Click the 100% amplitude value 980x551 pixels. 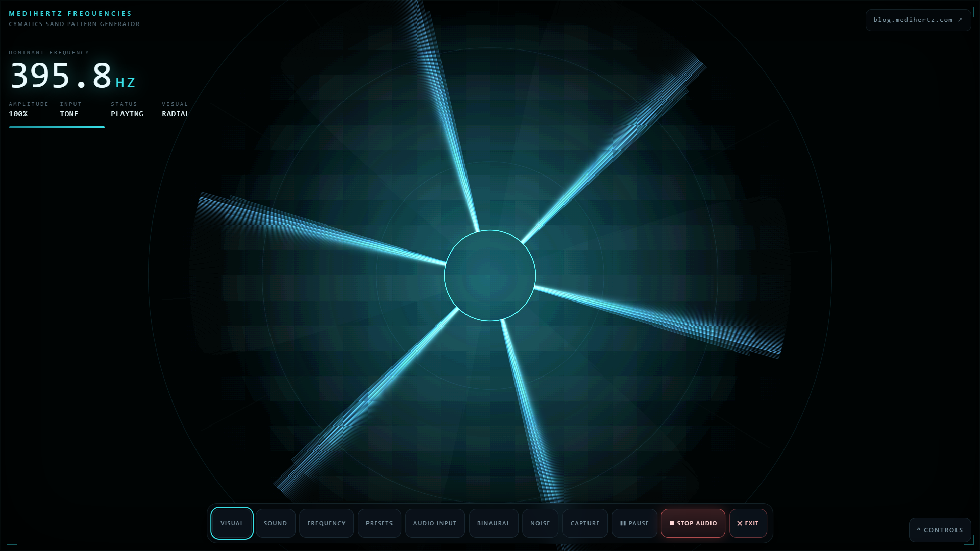point(18,114)
